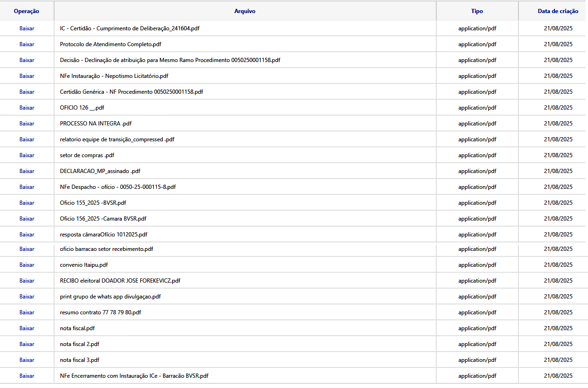Click Baixar for Oficio 155_2025 -BVSR.pdf
Screen dimensions: 588x388
(27, 203)
